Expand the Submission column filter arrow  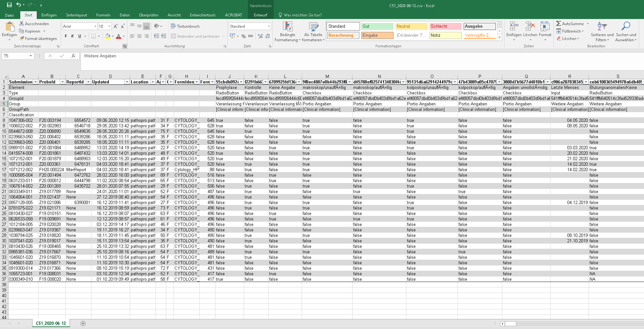[35, 82]
